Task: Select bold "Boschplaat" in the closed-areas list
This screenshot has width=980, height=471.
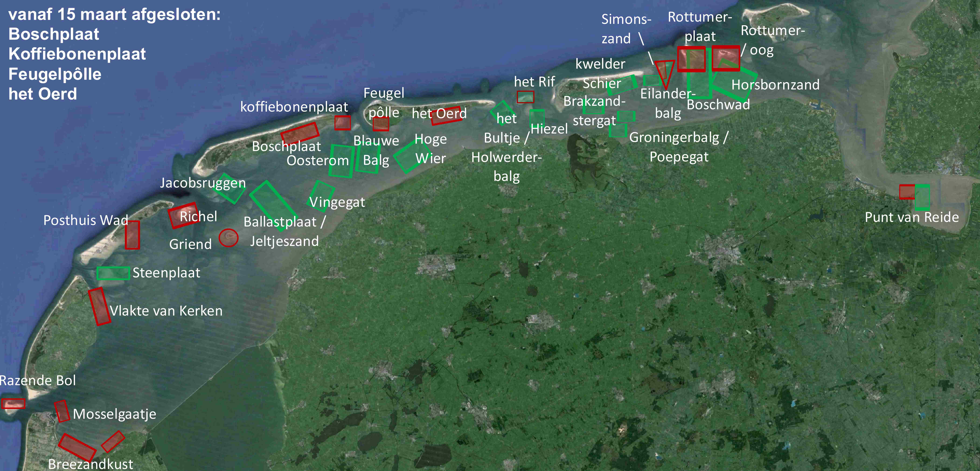Action: pos(54,34)
